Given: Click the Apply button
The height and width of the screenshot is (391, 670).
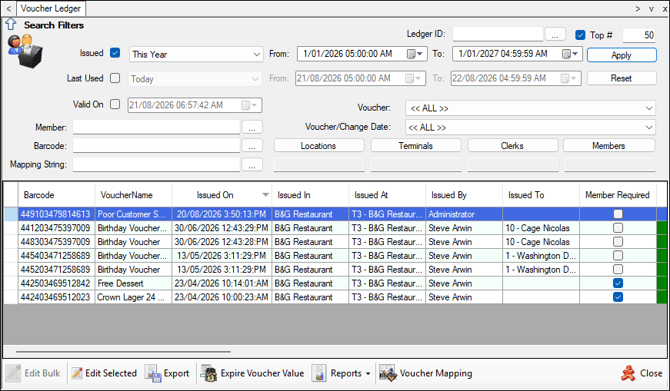Looking at the screenshot, I should [622, 55].
